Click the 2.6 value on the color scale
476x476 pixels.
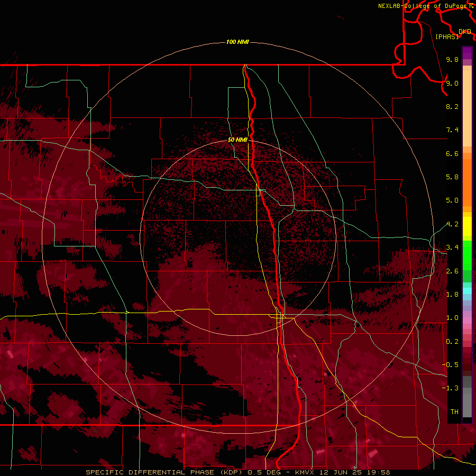click(452, 271)
